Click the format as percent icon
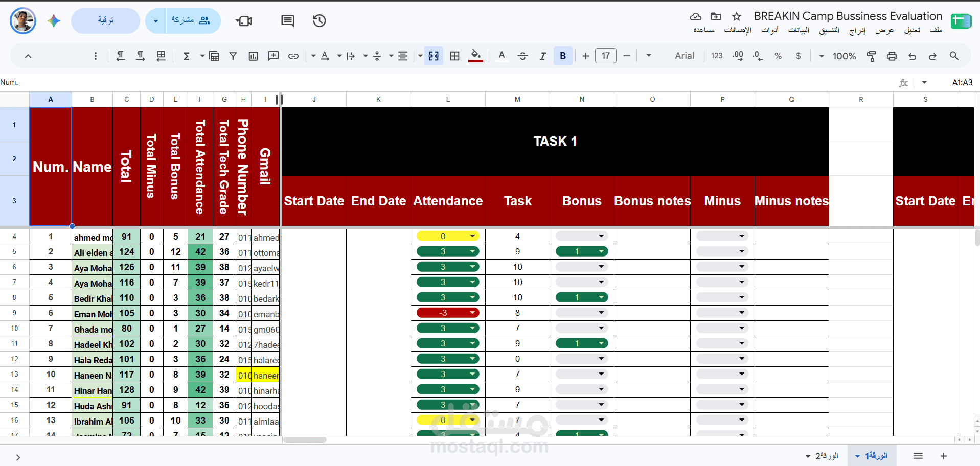This screenshot has height=466, width=980. 778,56
